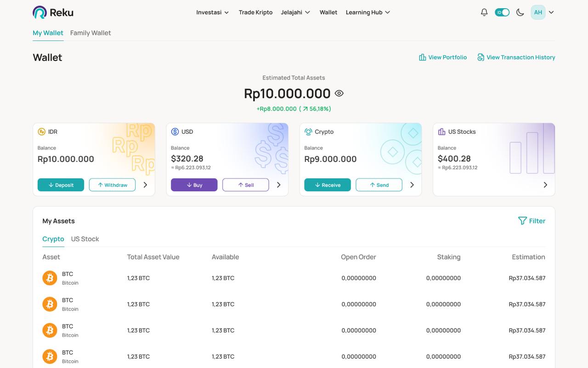Open Filter options in My Assets

tap(532, 221)
